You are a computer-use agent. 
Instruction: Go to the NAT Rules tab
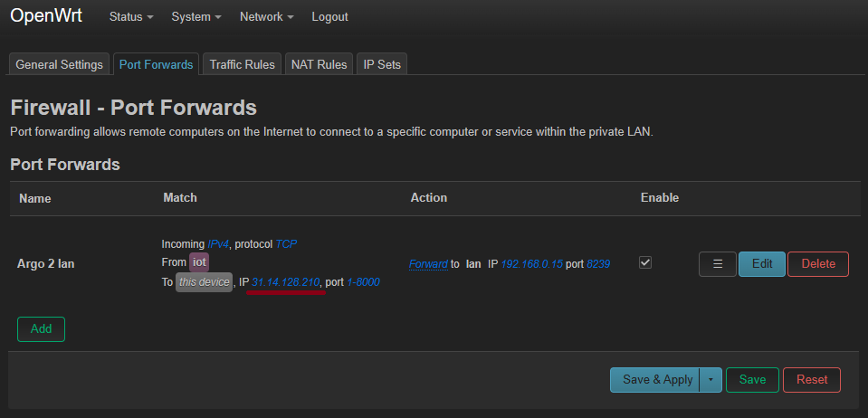tap(318, 64)
